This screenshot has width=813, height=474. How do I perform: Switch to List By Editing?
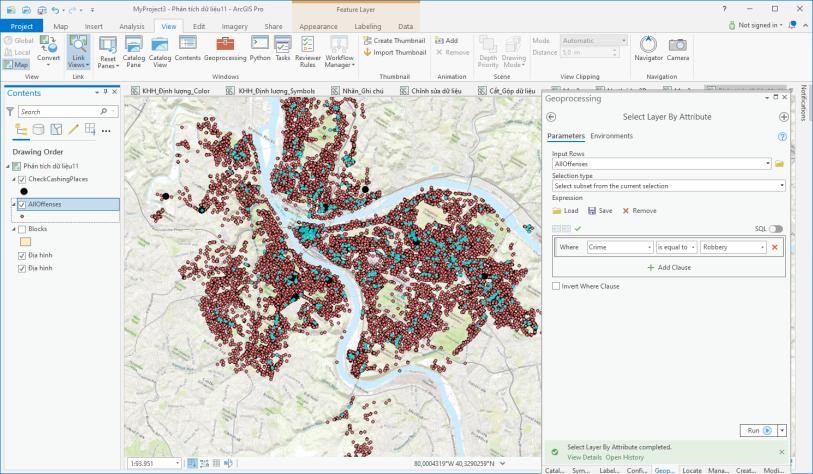[x=73, y=130]
